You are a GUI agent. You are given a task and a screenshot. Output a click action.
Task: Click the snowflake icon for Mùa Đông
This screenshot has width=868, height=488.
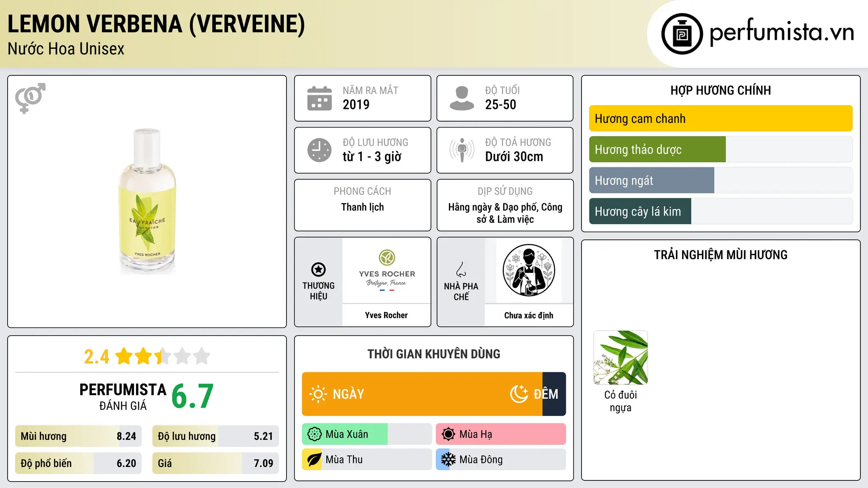tap(448, 460)
